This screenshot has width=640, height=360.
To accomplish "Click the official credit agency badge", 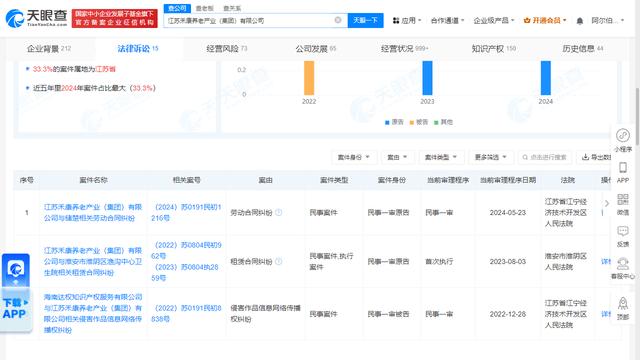I will (x=115, y=18).
